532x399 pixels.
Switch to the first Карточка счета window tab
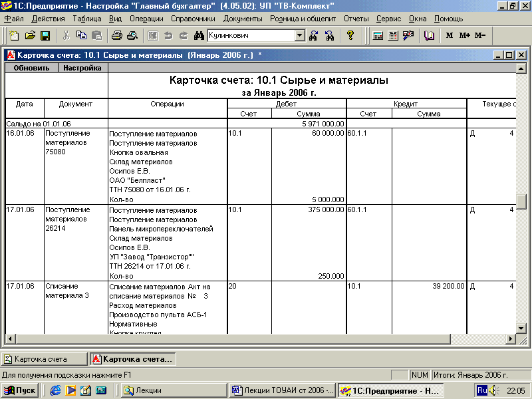(44, 359)
